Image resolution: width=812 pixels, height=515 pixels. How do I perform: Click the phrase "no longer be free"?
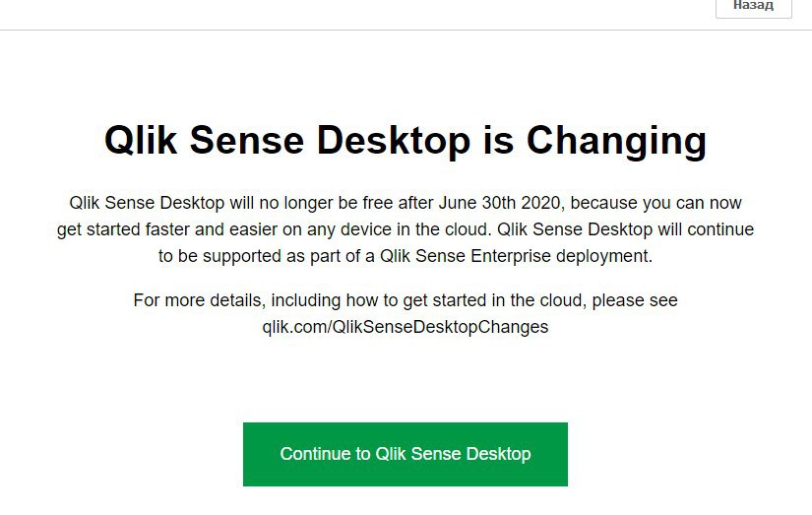(329, 203)
